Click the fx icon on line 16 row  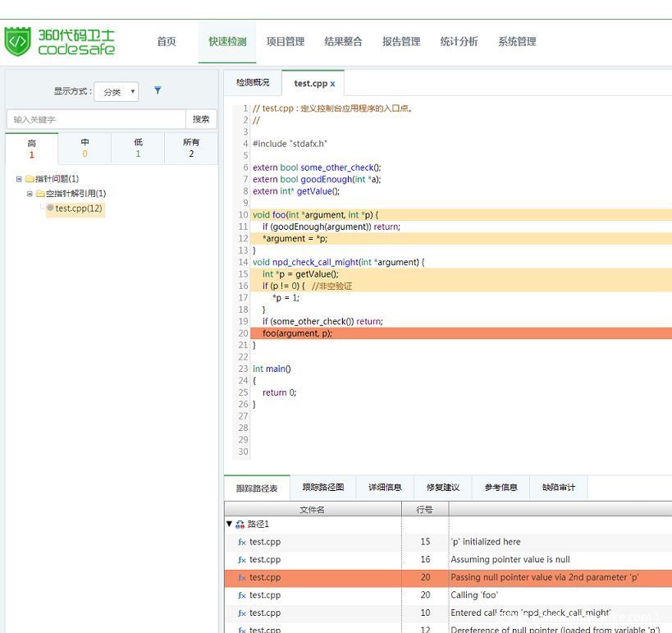pos(242,560)
